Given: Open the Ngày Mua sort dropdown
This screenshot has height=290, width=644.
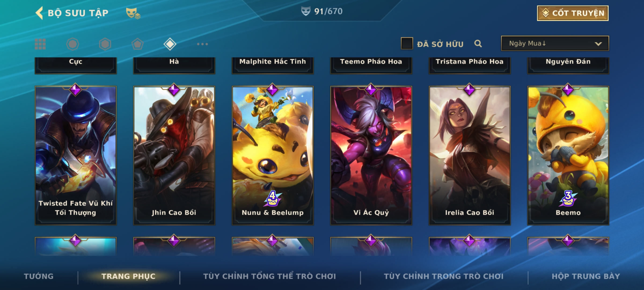Looking at the screenshot, I should point(555,44).
